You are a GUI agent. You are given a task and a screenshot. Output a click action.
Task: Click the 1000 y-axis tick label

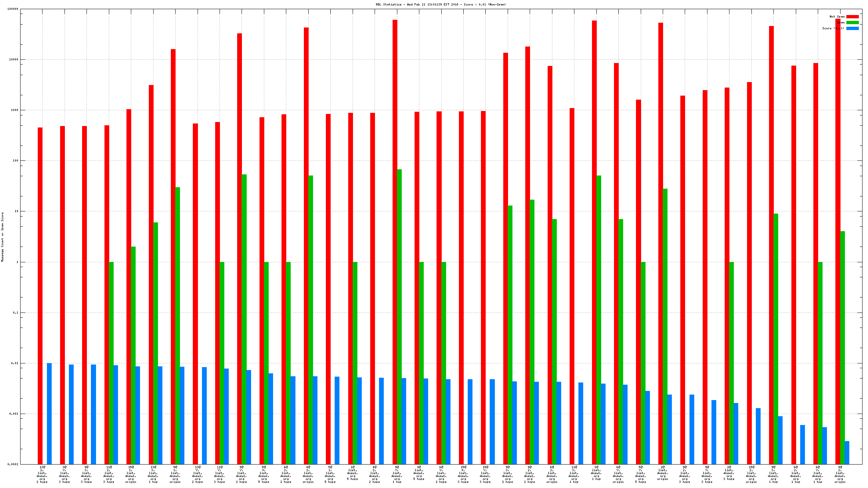pos(14,110)
